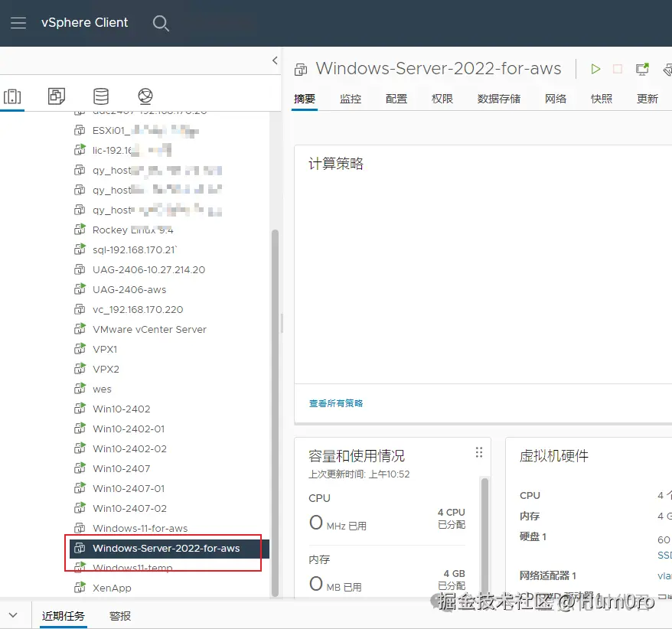Power on the VM with green play icon
Image resolution: width=672 pixels, height=629 pixels.
(x=595, y=69)
